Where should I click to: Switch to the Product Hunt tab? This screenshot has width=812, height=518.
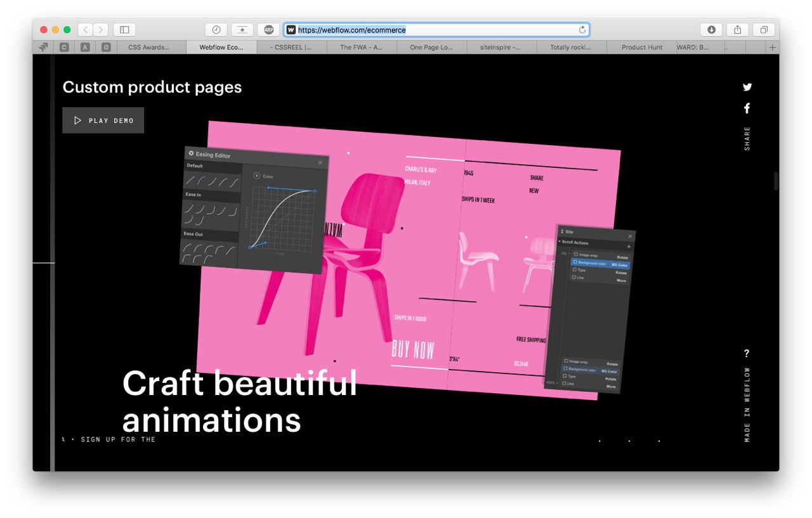[x=641, y=47]
